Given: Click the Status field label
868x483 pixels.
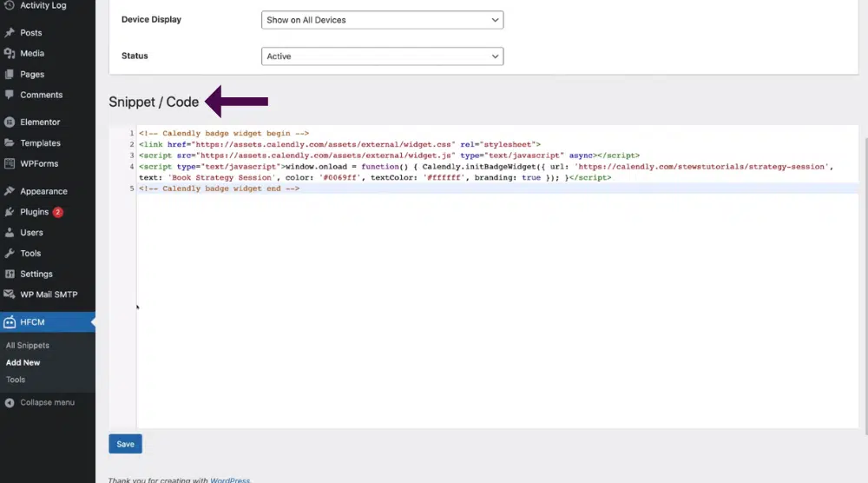Looking at the screenshot, I should (135, 56).
